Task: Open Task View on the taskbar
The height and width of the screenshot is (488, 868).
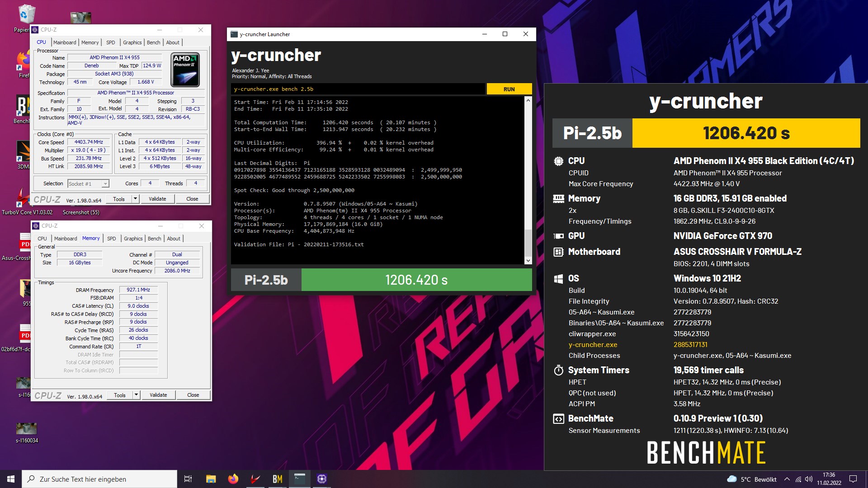Action: (188, 479)
